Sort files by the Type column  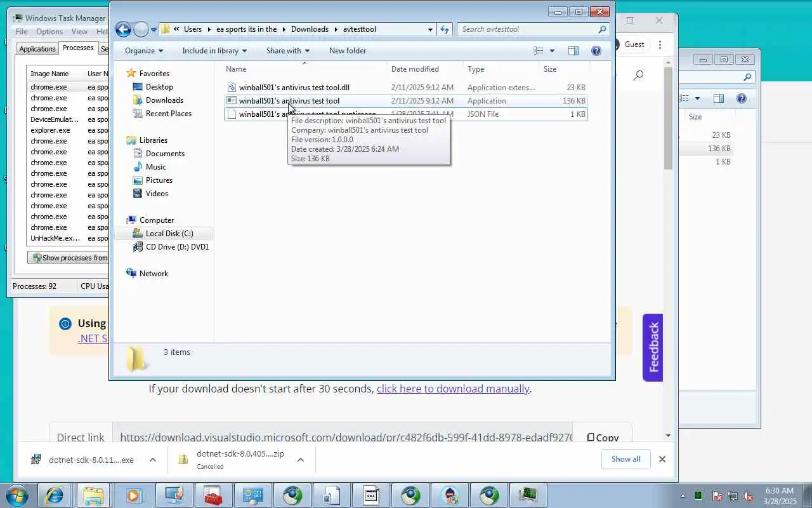coord(501,69)
